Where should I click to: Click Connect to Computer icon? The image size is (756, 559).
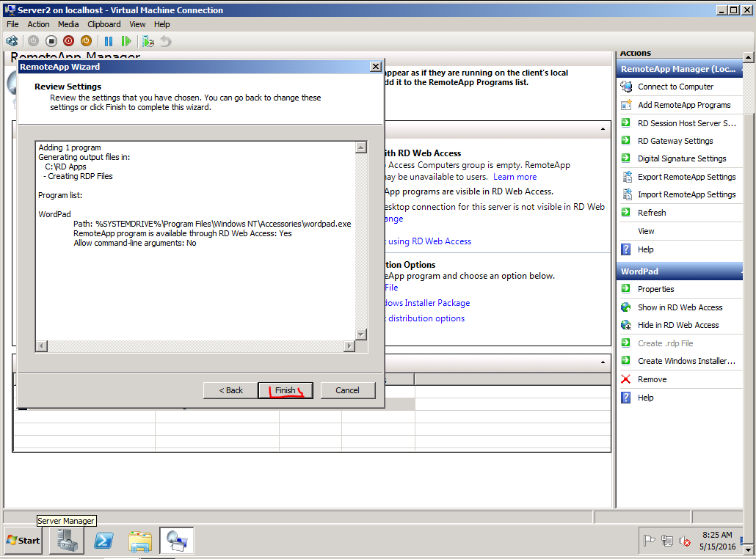(x=626, y=87)
